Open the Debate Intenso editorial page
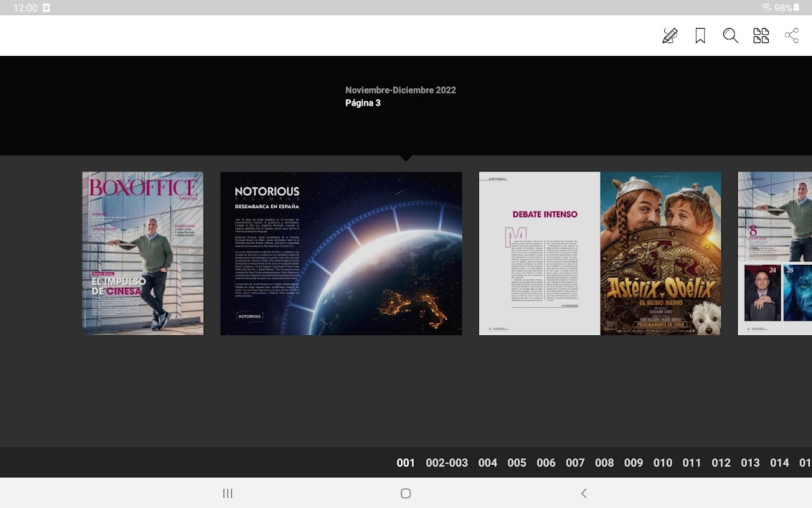 [539, 253]
